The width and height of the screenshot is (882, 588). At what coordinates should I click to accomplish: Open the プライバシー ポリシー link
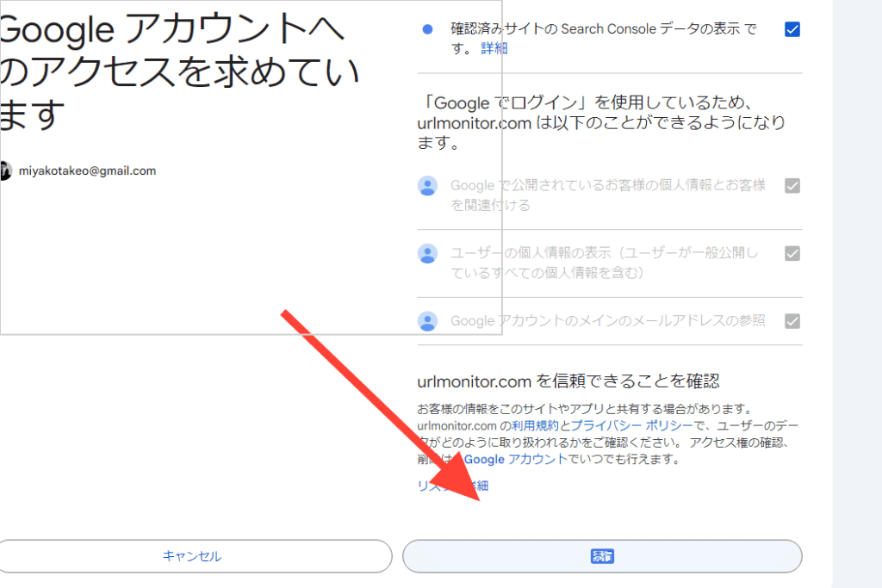(x=631, y=425)
